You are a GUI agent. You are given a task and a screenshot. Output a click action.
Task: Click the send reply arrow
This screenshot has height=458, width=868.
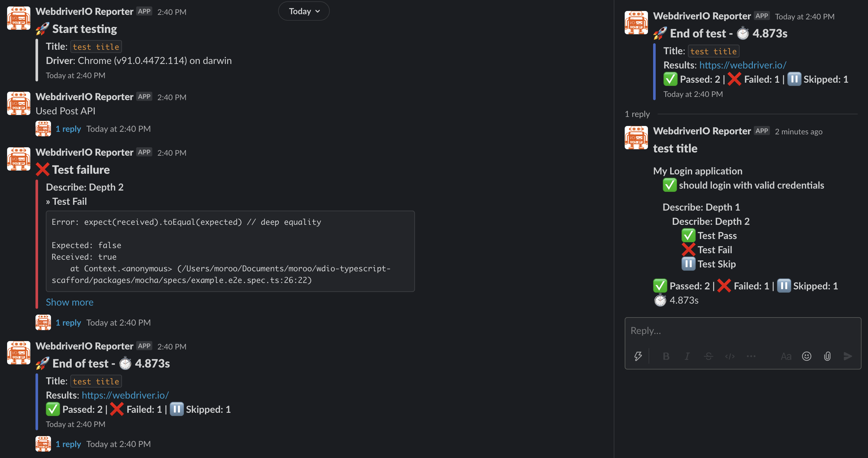[848, 356]
